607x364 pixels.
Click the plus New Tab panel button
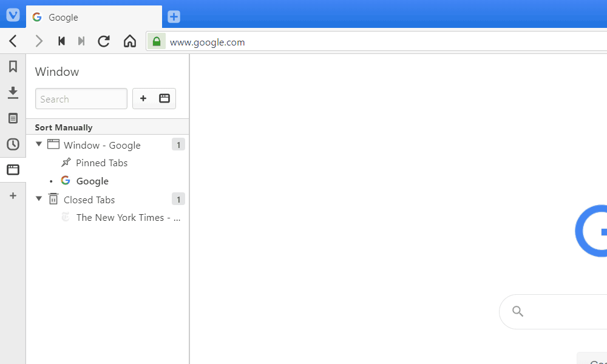pyautogui.click(x=143, y=98)
